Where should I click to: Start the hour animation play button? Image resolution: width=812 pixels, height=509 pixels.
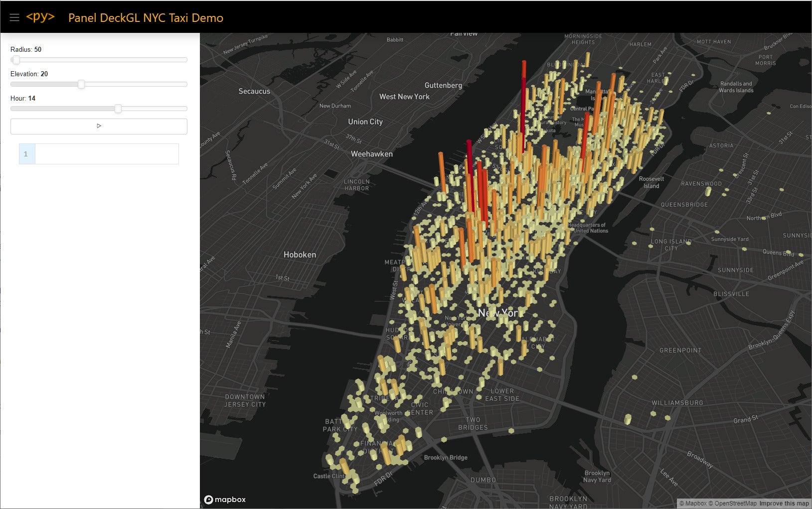[x=99, y=126]
